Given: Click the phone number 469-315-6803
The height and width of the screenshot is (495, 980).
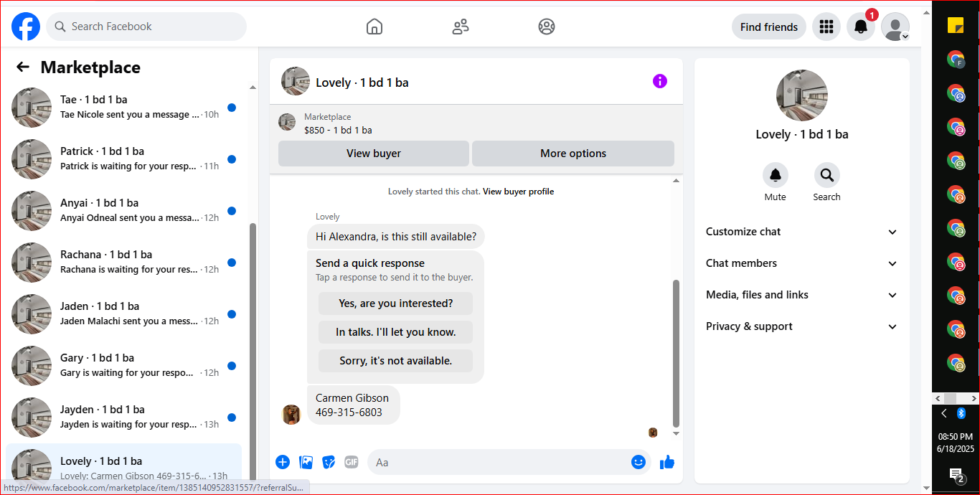Looking at the screenshot, I should (x=349, y=412).
